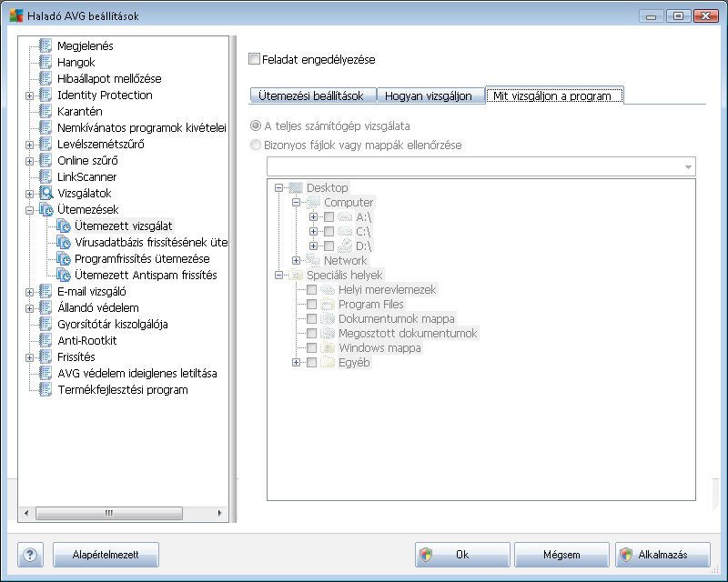Select Mit vizsgáljon a program tab
This screenshot has height=582, width=728.
pos(554,95)
